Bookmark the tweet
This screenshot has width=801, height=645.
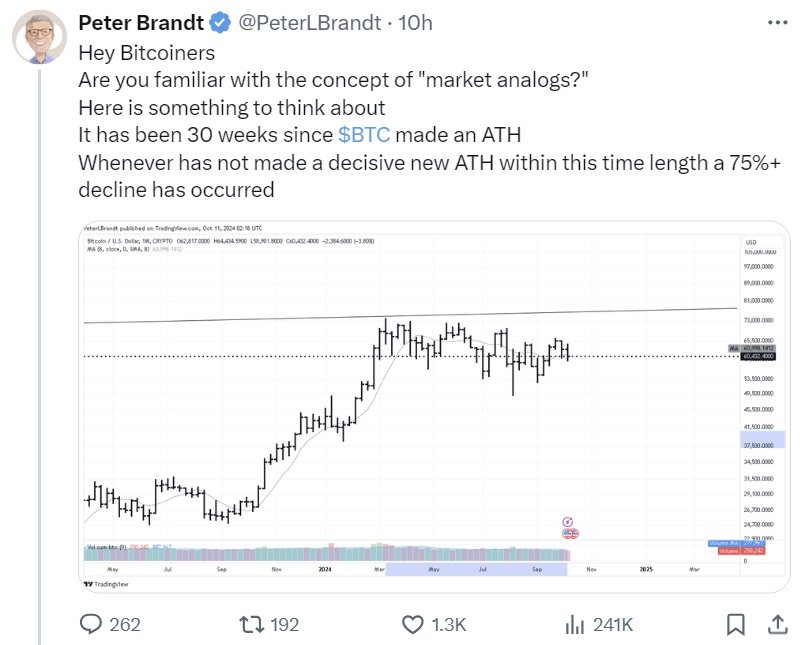point(735,622)
